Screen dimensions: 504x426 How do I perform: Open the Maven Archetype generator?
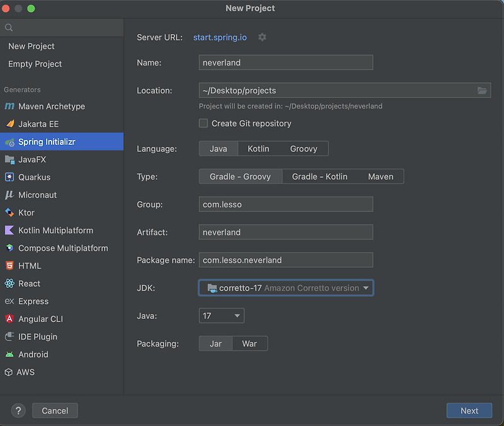coord(50,106)
